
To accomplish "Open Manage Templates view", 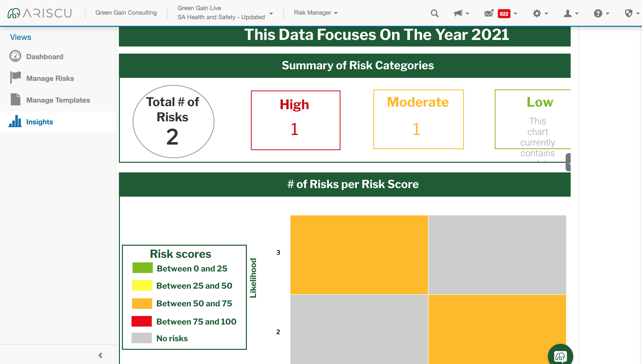I will pyautogui.click(x=58, y=100).
